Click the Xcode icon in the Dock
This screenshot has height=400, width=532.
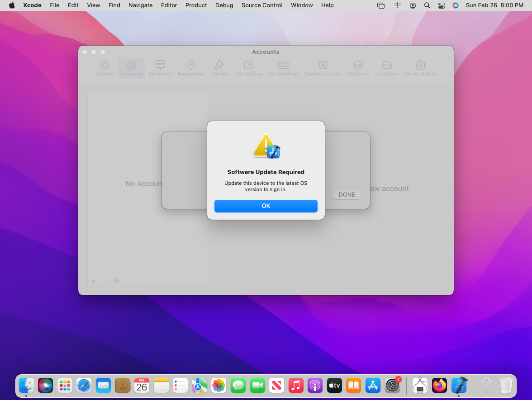click(459, 386)
